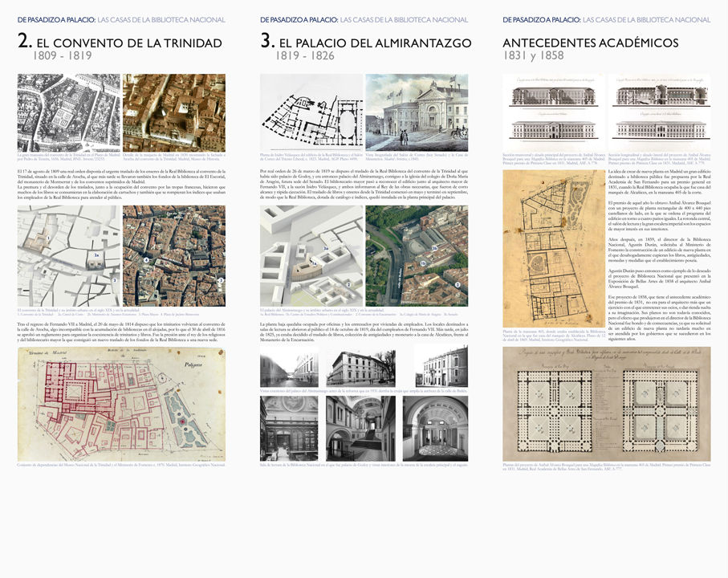Open the color lithograph of the Salón de Cortes
The height and width of the screenshot is (578, 728).
(417, 112)
